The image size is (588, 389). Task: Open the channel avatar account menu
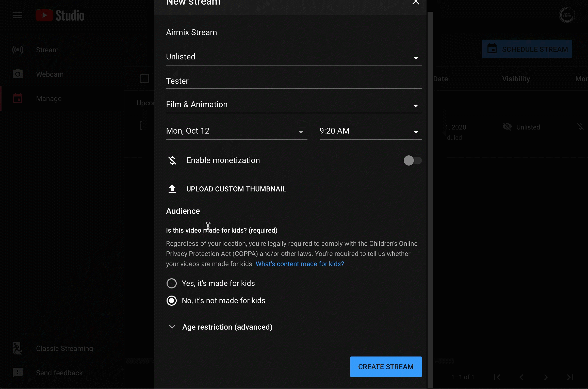[567, 15]
